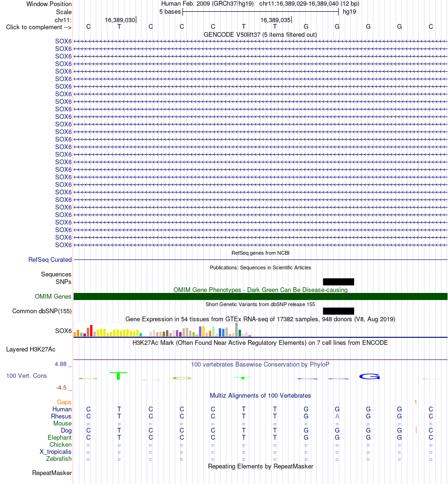Click the Scale track label
Viewport: 448px width, 484px height.
point(64,12)
